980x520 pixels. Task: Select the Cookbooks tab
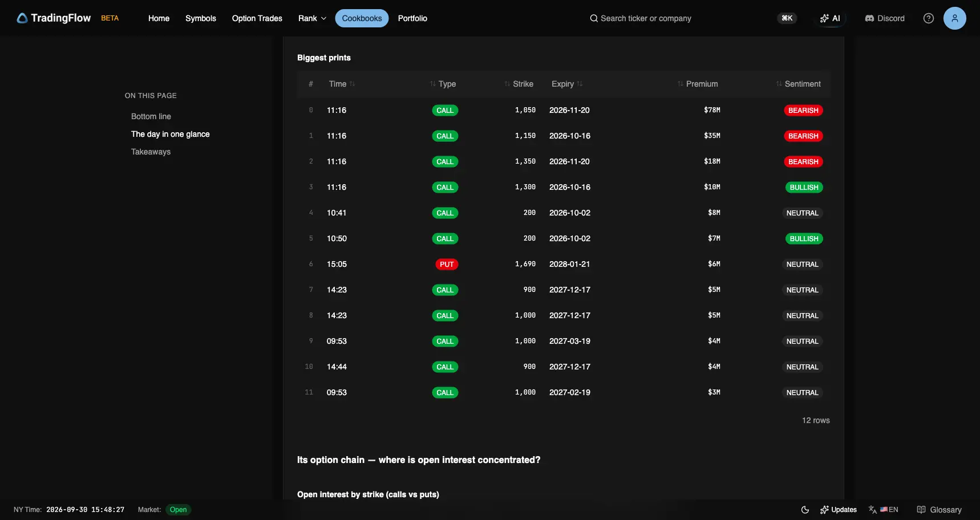[x=362, y=18]
